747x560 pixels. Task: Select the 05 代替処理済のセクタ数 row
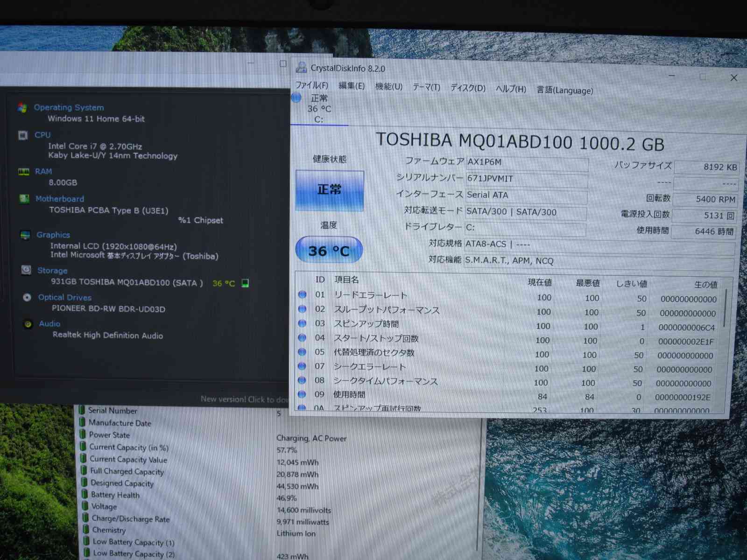[373, 352]
